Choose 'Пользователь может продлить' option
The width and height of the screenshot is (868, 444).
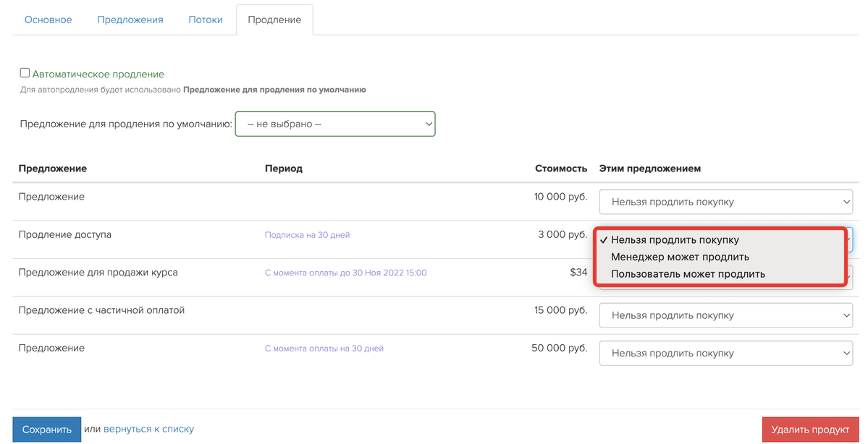pyautogui.click(x=688, y=273)
